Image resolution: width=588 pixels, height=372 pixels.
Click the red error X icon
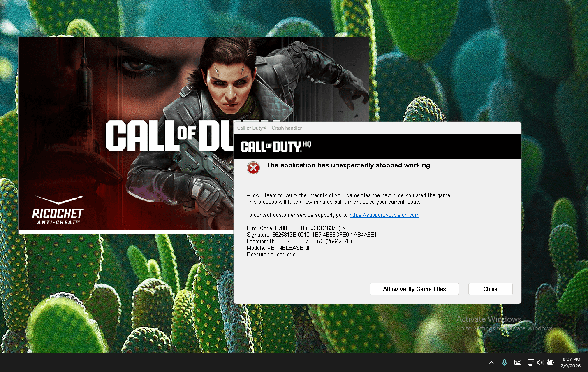(x=253, y=168)
